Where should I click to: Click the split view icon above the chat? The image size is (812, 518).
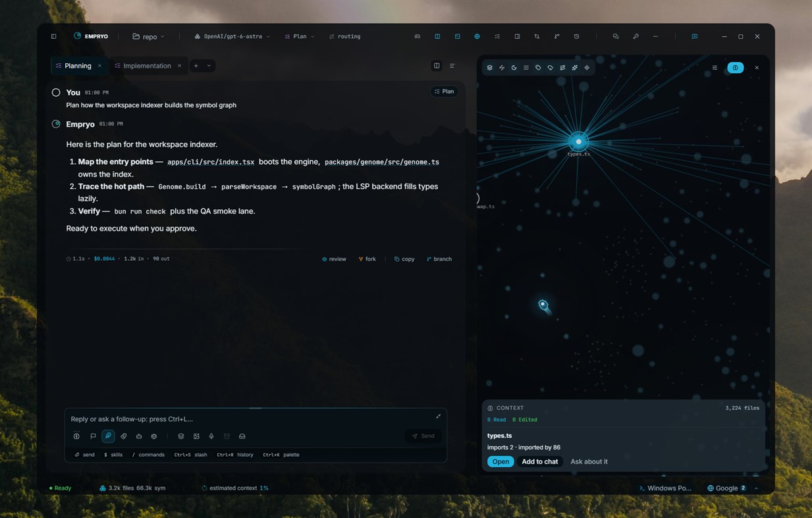(x=437, y=66)
